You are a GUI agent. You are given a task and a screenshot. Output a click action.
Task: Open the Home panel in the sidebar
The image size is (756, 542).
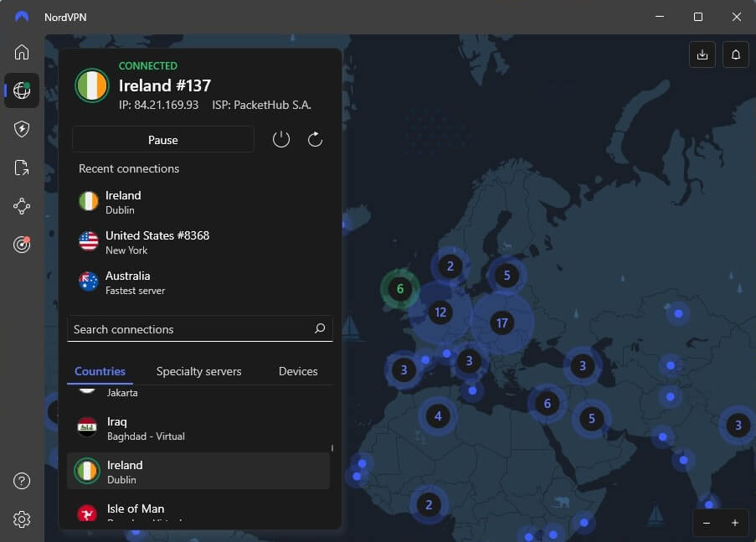(21, 52)
